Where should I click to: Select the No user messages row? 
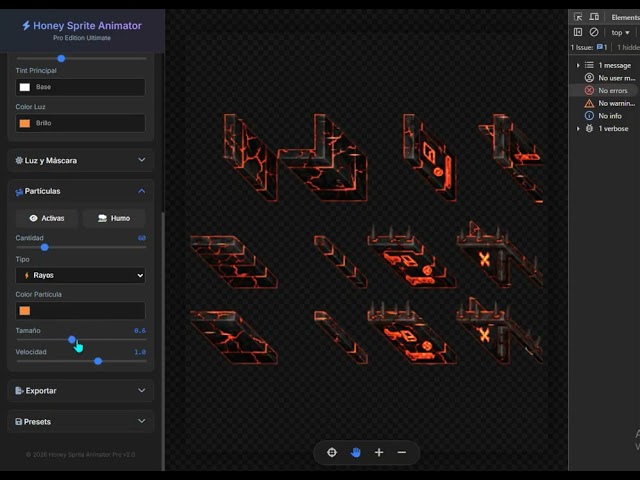[x=605, y=78]
